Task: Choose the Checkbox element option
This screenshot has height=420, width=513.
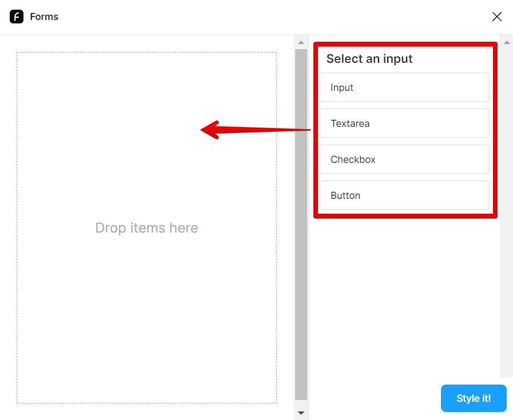Action: tap(404, 159)
